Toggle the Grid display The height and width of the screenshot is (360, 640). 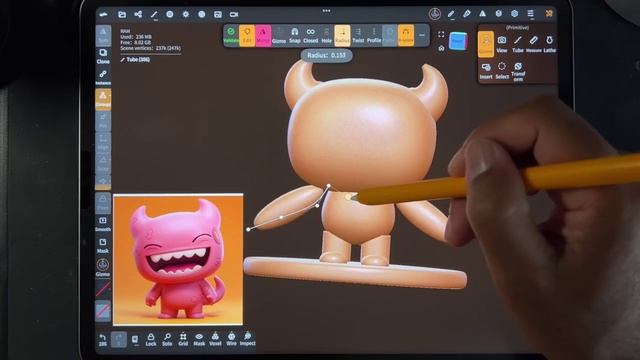[183, 339]
